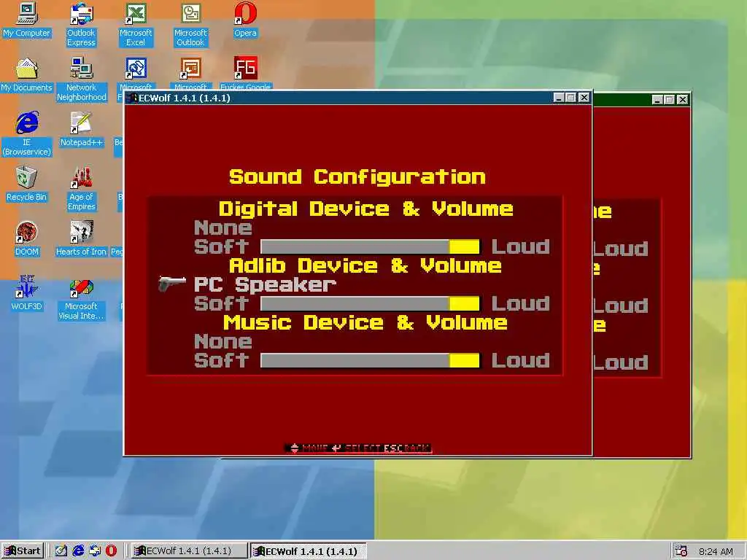Close the front ECWolf window
Viewport: 747px width, 560px height.
click(584, 98)
